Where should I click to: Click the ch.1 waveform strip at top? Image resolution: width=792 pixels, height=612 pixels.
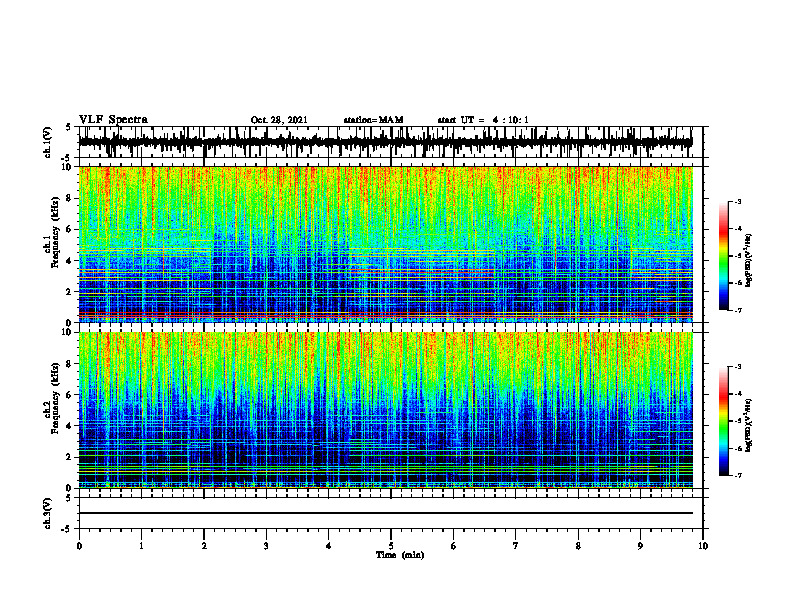pyautogui.click(x=385, y=142)
